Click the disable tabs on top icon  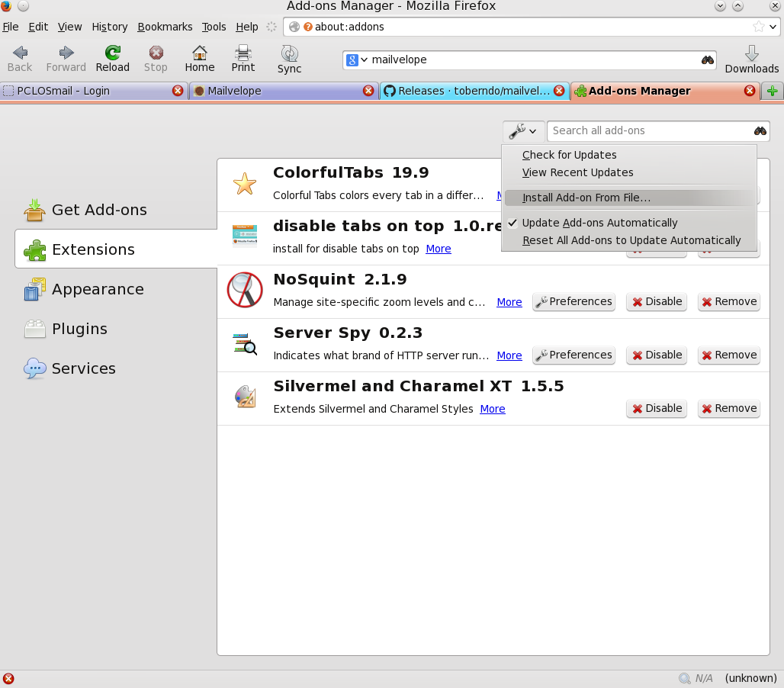tap(245, 236)
